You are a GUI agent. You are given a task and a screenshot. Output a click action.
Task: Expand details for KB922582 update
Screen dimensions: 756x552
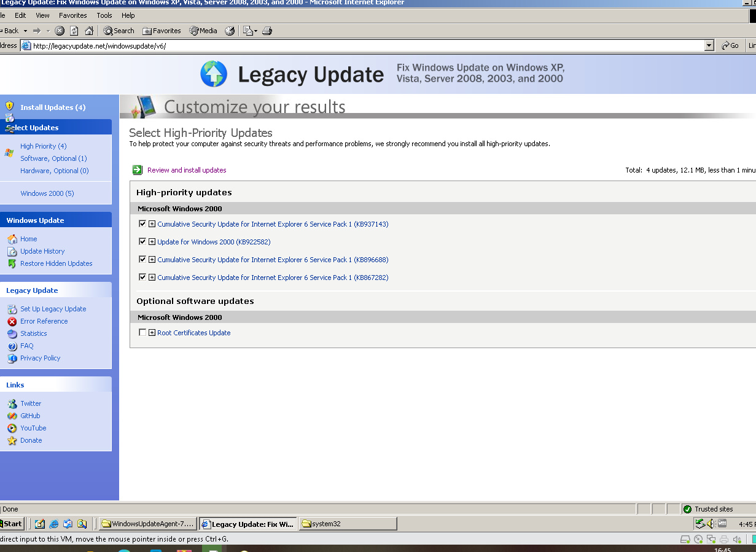click(152, 242)
